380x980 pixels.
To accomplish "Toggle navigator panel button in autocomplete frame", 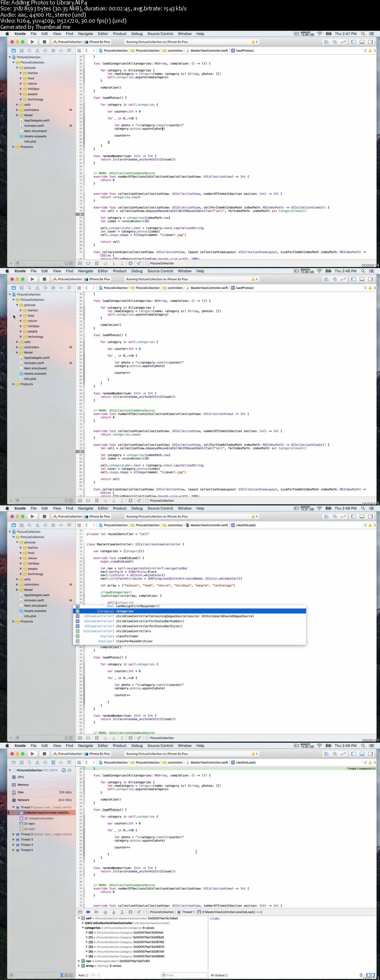I will tap(354, 516).
